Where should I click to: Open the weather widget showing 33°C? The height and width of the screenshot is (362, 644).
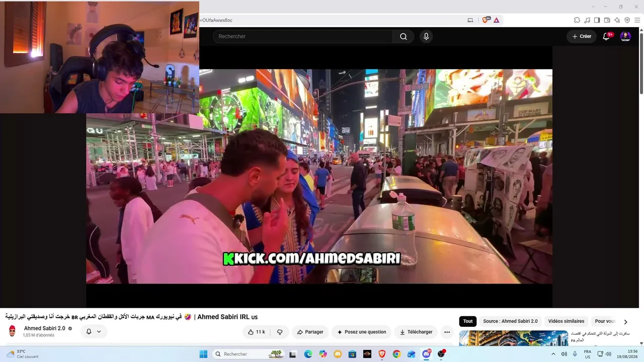(x=22, y=354)
